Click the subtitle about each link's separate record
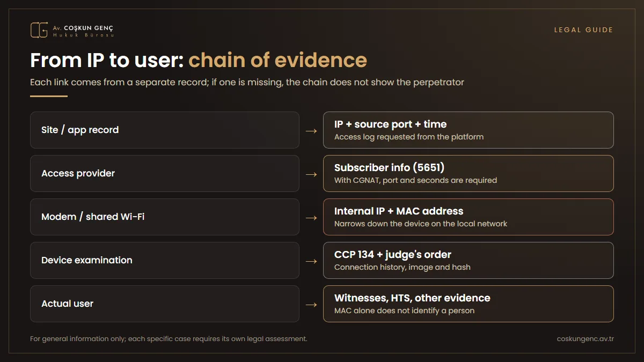This screenshot has height=362, width=644. pos(247,83)
